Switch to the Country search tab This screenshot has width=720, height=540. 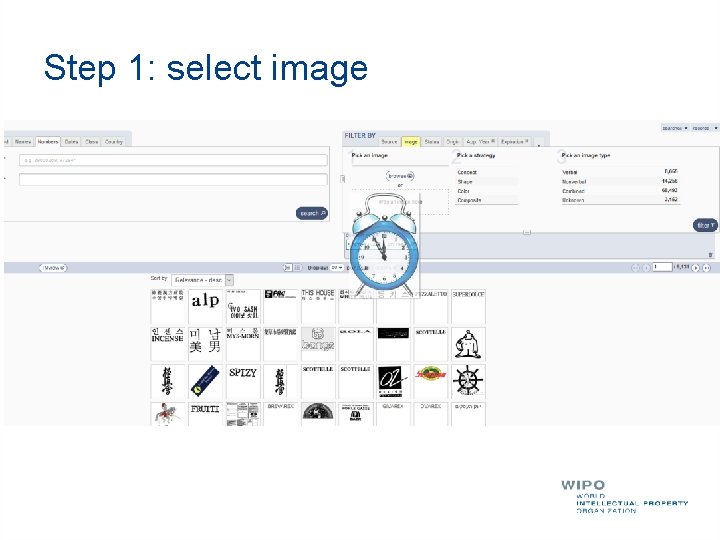coord(113,142)
